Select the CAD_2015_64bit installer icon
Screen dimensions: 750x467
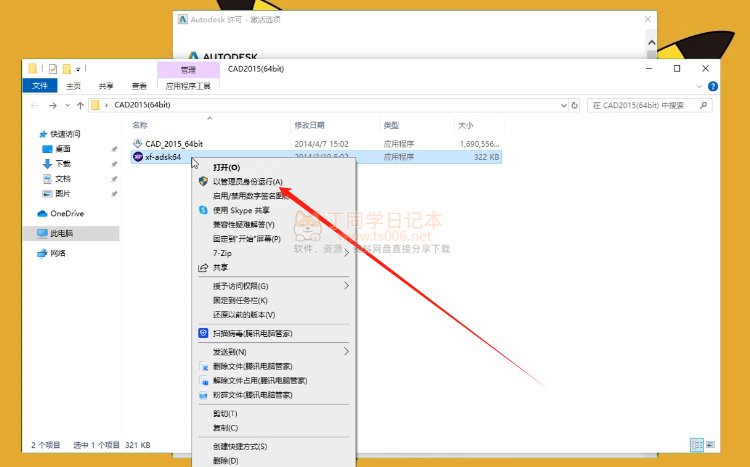138,143
